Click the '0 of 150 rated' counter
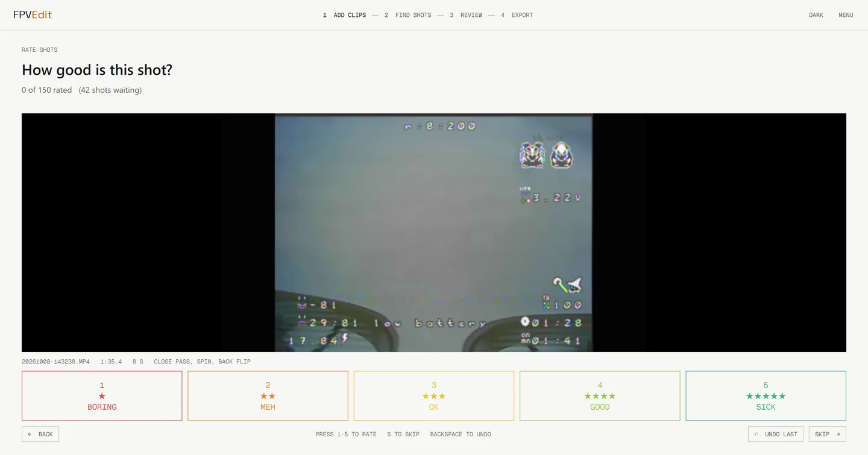 pos(46,90)
